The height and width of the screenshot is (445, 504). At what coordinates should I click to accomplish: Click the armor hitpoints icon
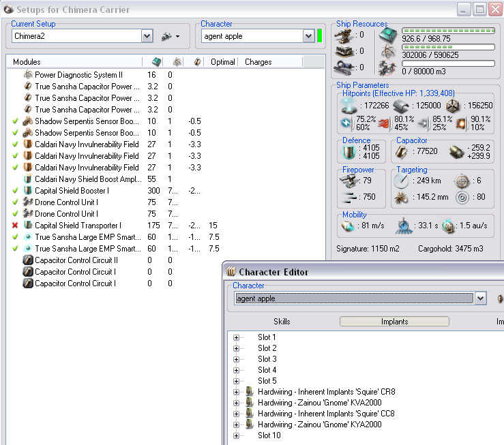point(400,106)
